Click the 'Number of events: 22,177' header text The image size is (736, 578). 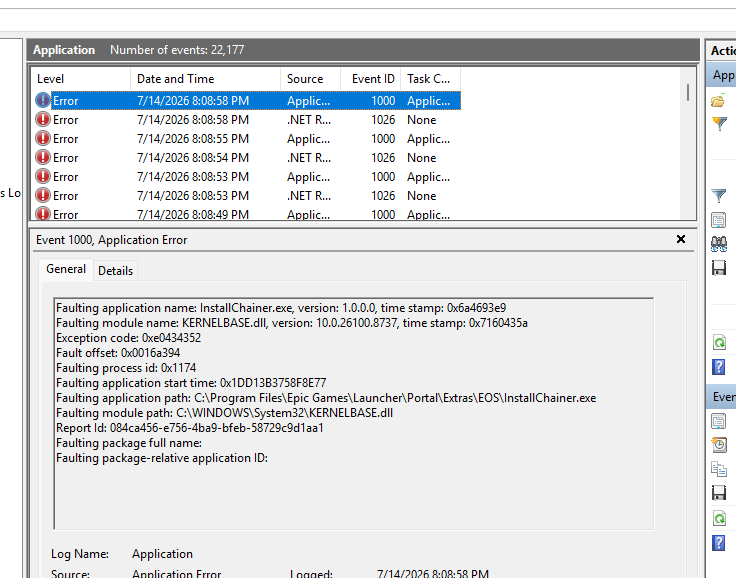[x=177, y=50]
